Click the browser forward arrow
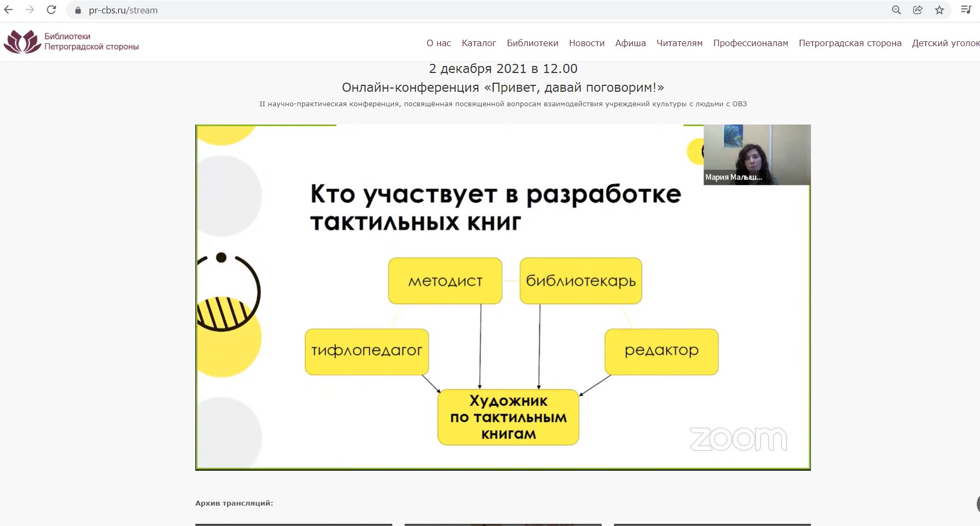The image size is (980, 526). pyautogui.click(x=30, y=10)
